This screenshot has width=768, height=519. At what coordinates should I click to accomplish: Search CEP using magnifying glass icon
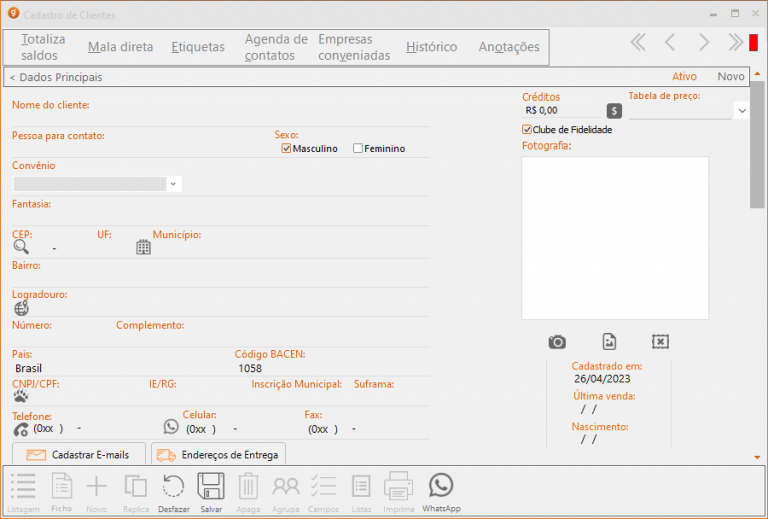pyautogui.click(x=21, y=247)
